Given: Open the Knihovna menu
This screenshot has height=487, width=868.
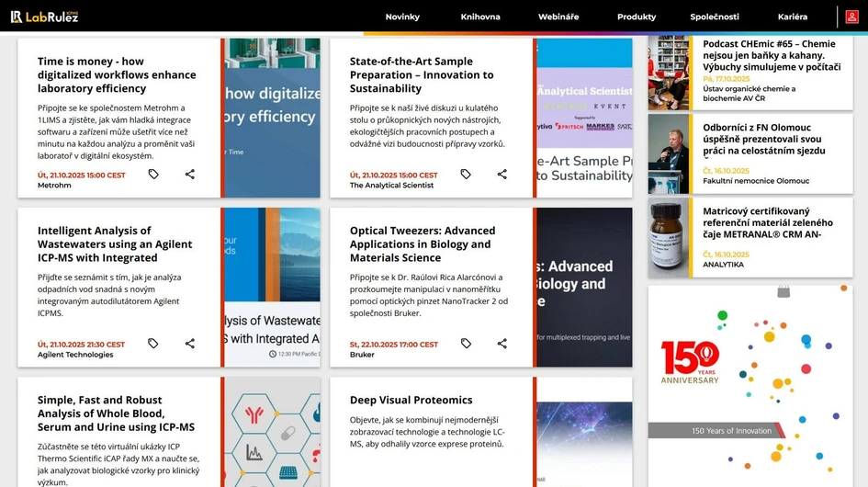Looking at the screenshot, I should point(480,17).
